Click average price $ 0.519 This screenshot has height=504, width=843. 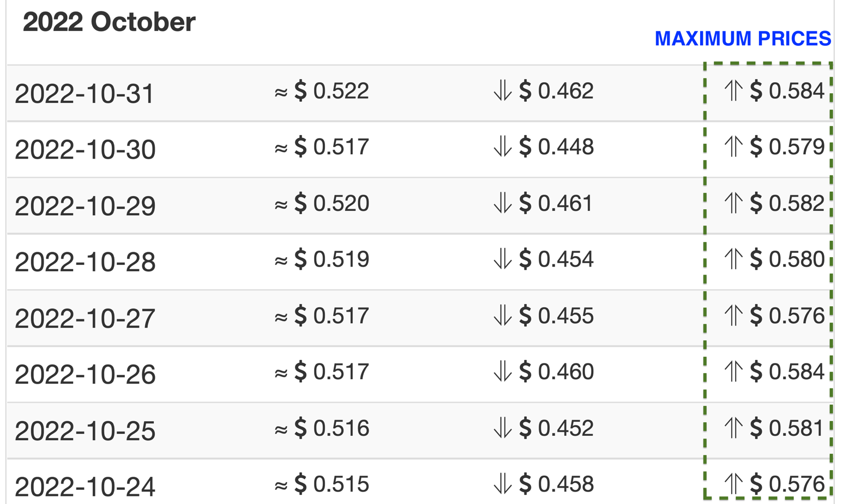coord(332,259)
